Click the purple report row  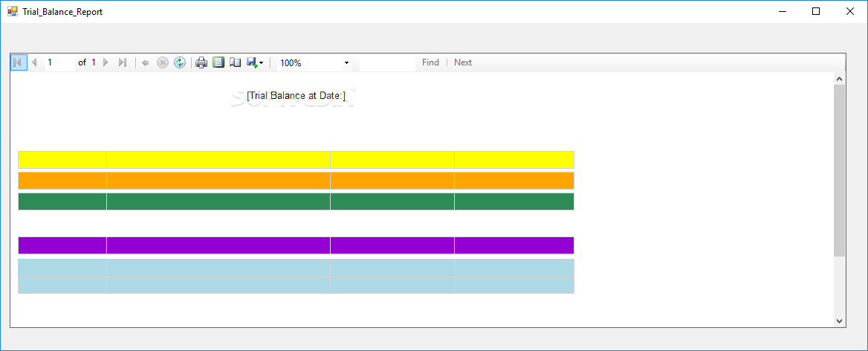[297, 245]
